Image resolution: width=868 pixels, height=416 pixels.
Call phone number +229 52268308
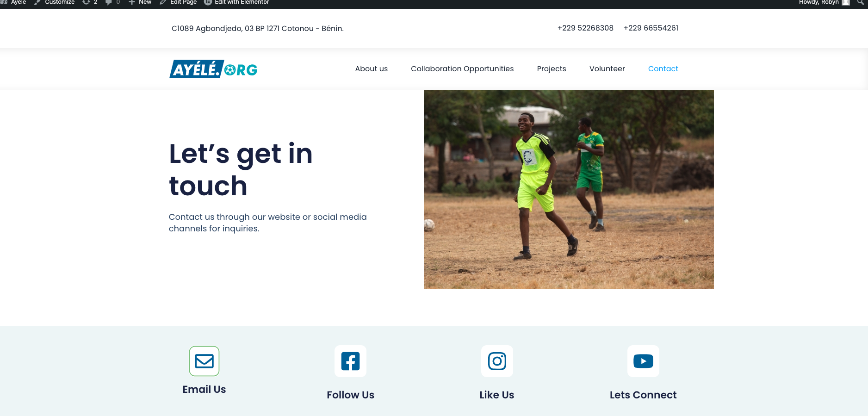[x=585, y=28]
